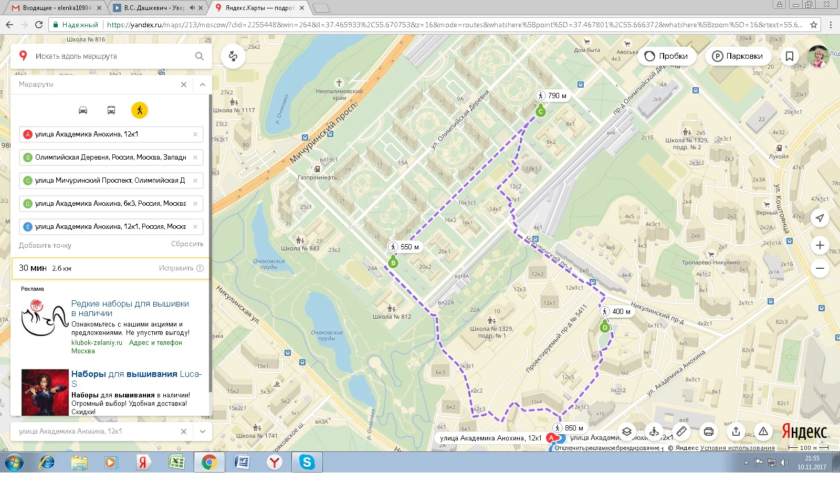
Task: Open ad Наборы для вышивания Luca-S
Action: [136, 378]
